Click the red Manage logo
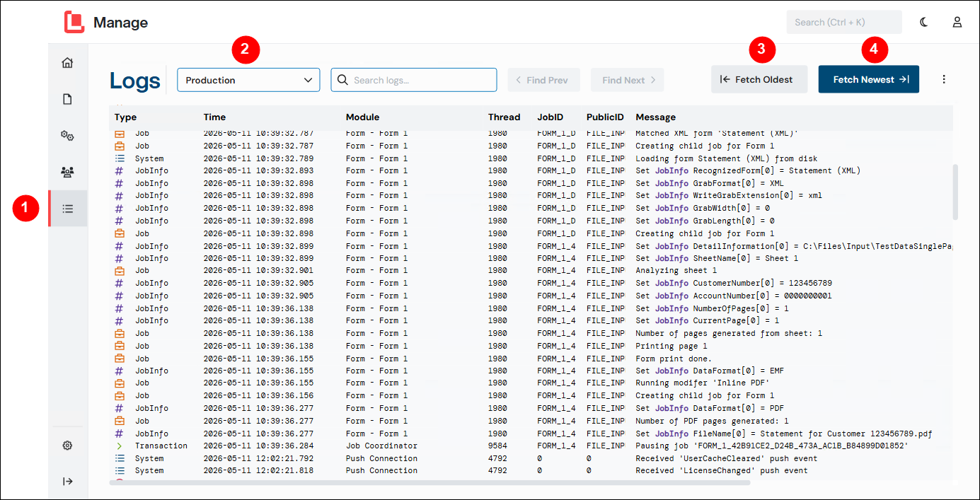The height and width of the screenshot is (500, 980). tap(74, 22)
